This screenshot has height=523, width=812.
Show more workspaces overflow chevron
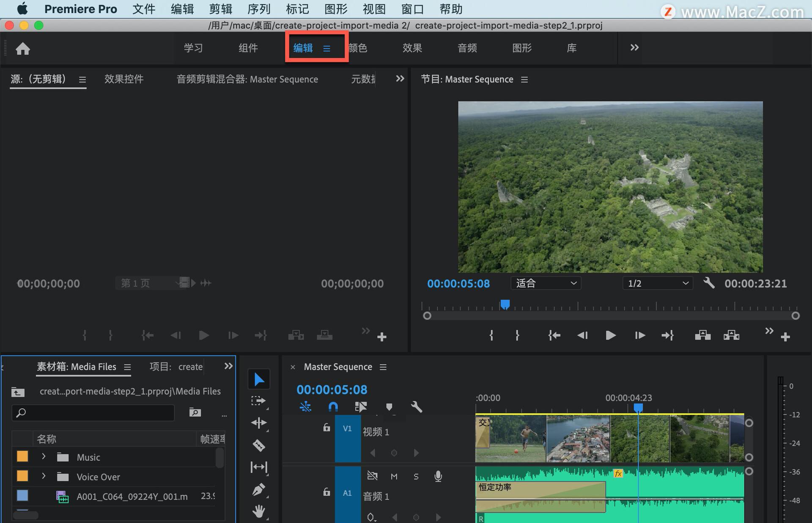pos(634,47)
